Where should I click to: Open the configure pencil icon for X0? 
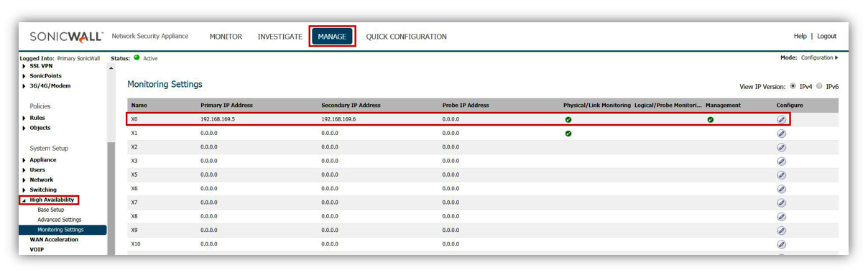click(781, 119)
